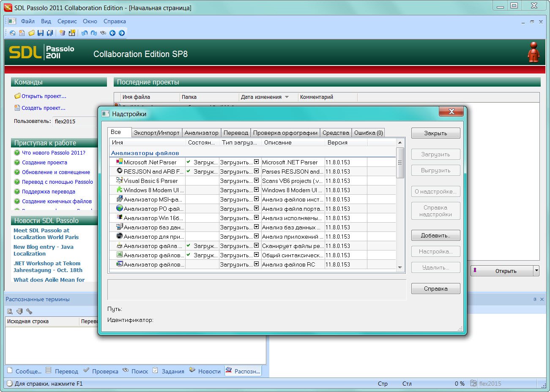
Task: Click the yellow-flag layout toolbar icon
Action: 72,33
